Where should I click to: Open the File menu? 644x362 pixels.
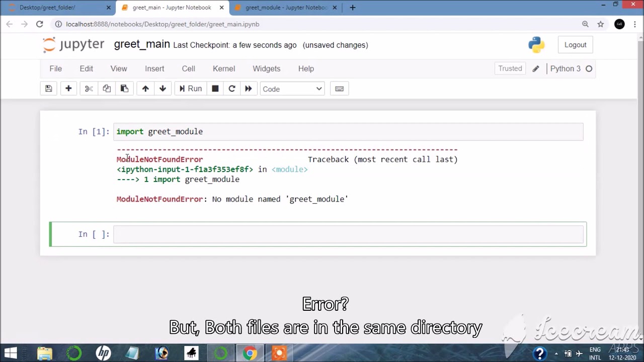55,69
